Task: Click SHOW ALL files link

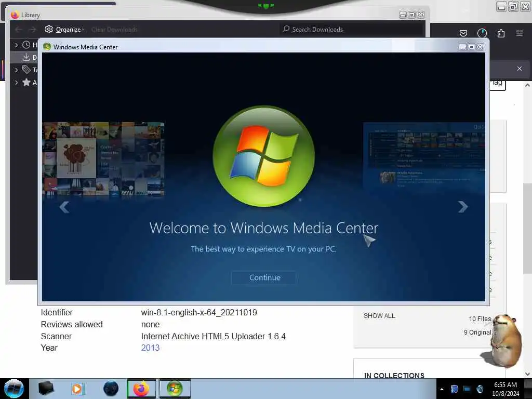Action: [x=379, y=316]
